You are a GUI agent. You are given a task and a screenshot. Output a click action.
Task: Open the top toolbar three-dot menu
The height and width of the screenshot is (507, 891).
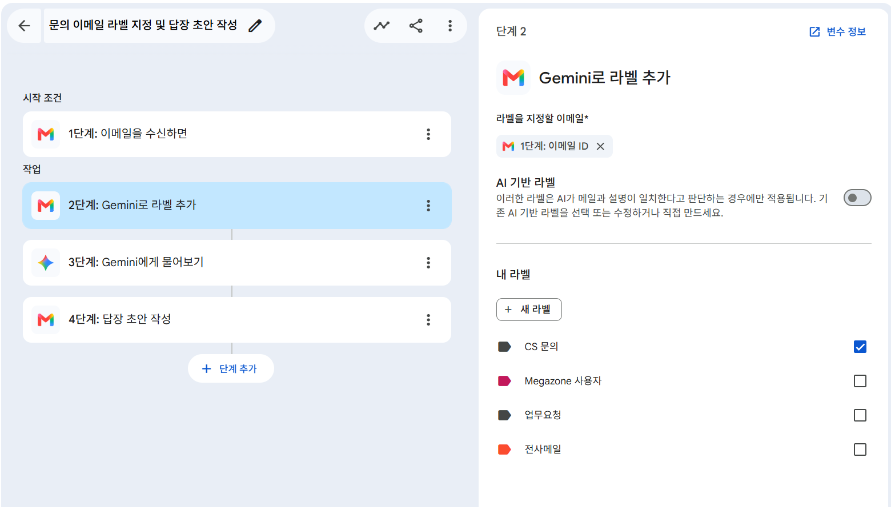tap(450, 26)
